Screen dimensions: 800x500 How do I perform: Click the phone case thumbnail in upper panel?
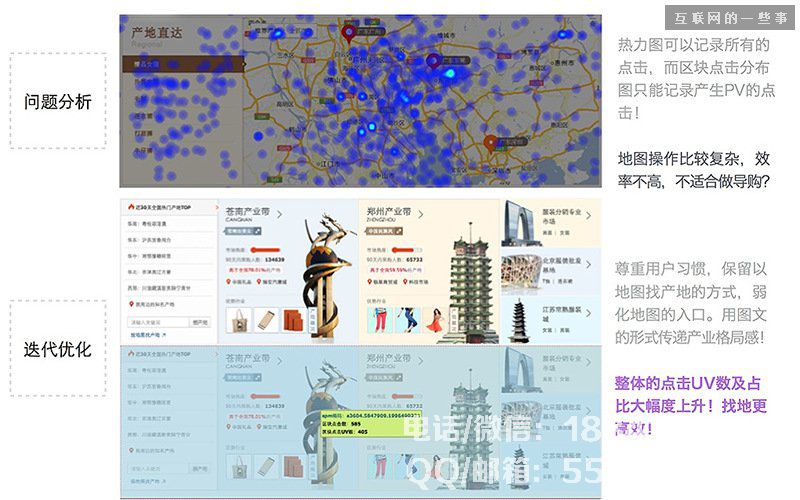[x=266, y=320]
